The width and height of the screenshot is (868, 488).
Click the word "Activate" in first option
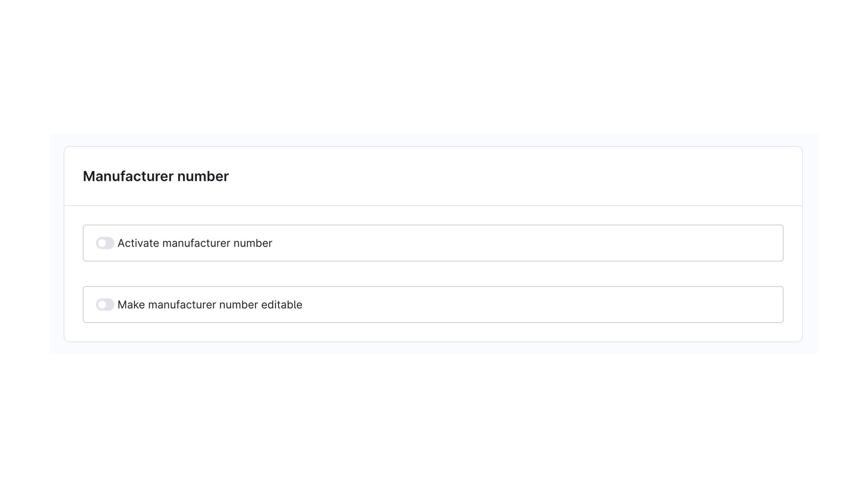pos(138,243)
